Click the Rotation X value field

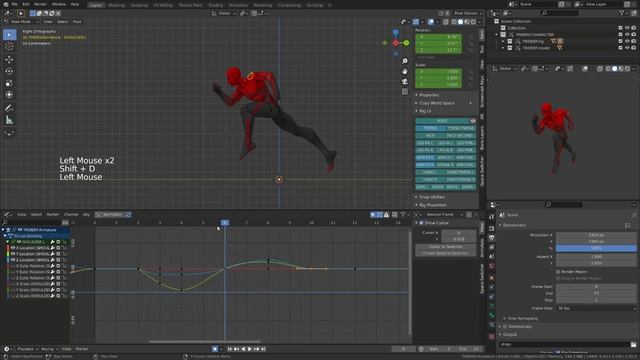(438, 37)
